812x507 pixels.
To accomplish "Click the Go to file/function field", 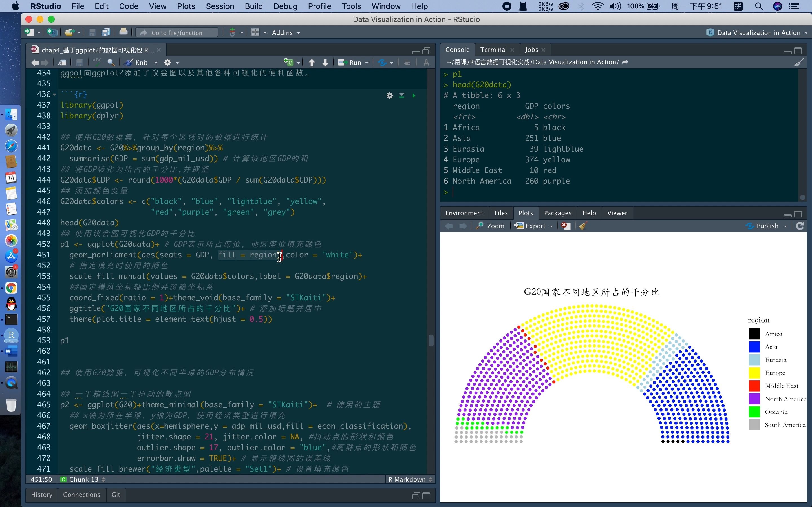I will point(177,32).
